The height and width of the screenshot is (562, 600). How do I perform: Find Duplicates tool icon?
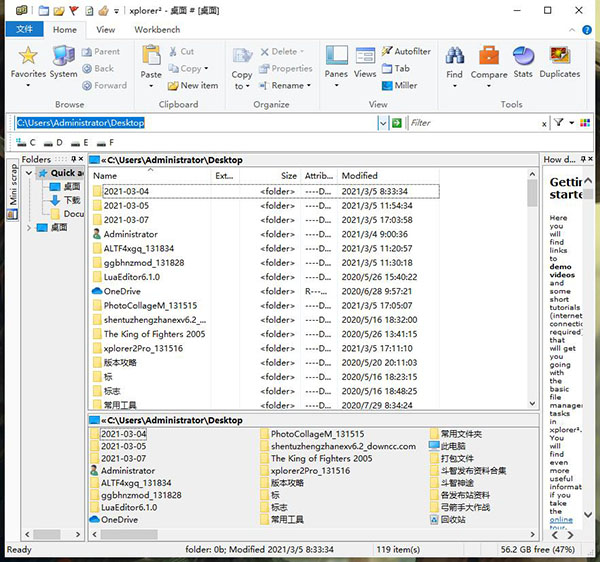560,55
